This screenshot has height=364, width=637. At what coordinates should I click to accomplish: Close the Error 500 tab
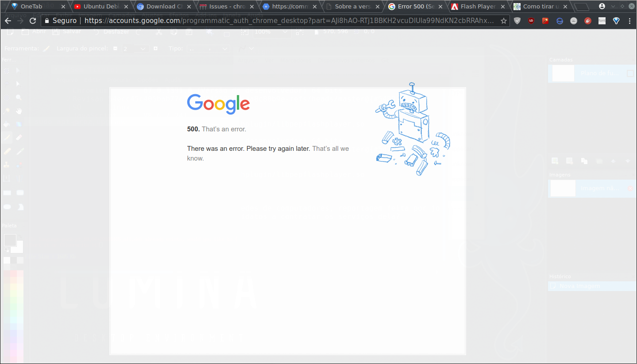tap(440, 7)
